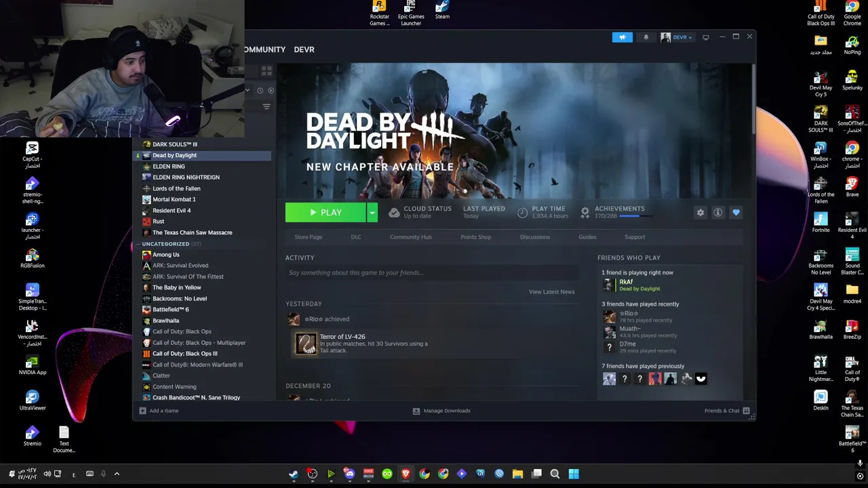Viewport: 868px width, 488px height.
Task: Open game info circle icon
Action: click(717, 213)
